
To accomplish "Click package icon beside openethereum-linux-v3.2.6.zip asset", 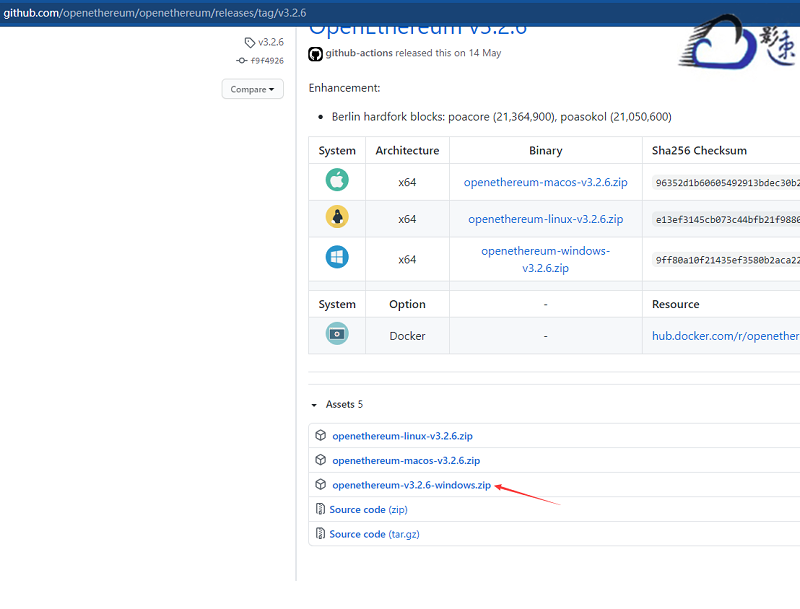I will (321, 436).
